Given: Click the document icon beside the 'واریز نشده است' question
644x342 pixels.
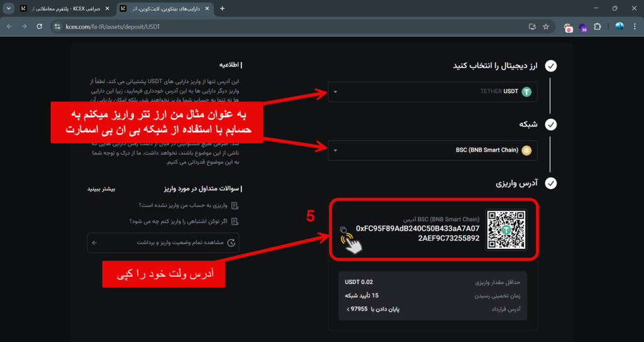Looking at the screenshot, I should click(x=235, y=206).
